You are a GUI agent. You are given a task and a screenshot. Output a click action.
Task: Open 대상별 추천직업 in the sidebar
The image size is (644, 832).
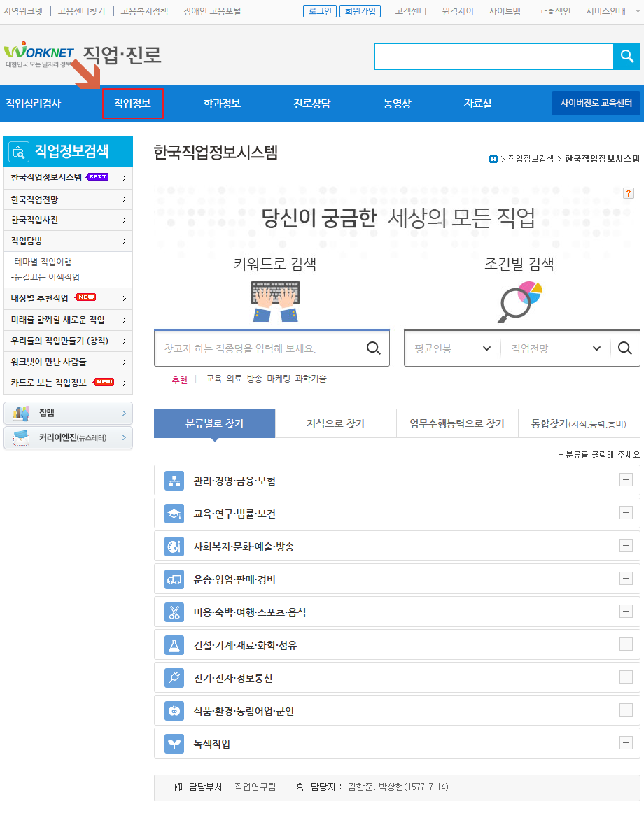[x=68, y=298]
